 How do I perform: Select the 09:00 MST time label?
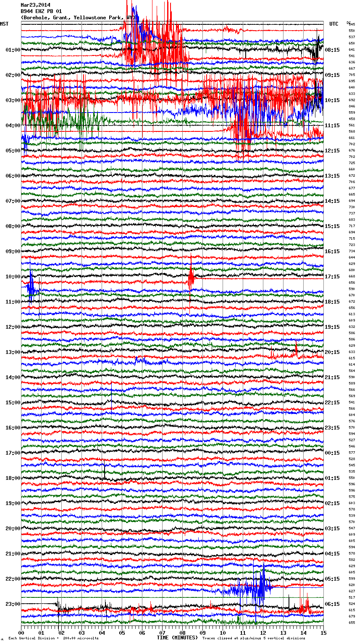pyautogui.click(x=13, y=251)
